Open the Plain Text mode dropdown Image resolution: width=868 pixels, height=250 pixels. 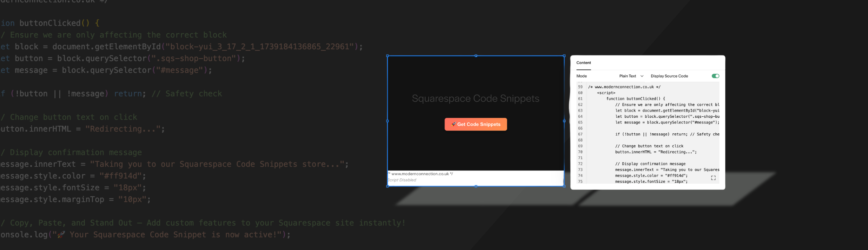click(631, 76)
